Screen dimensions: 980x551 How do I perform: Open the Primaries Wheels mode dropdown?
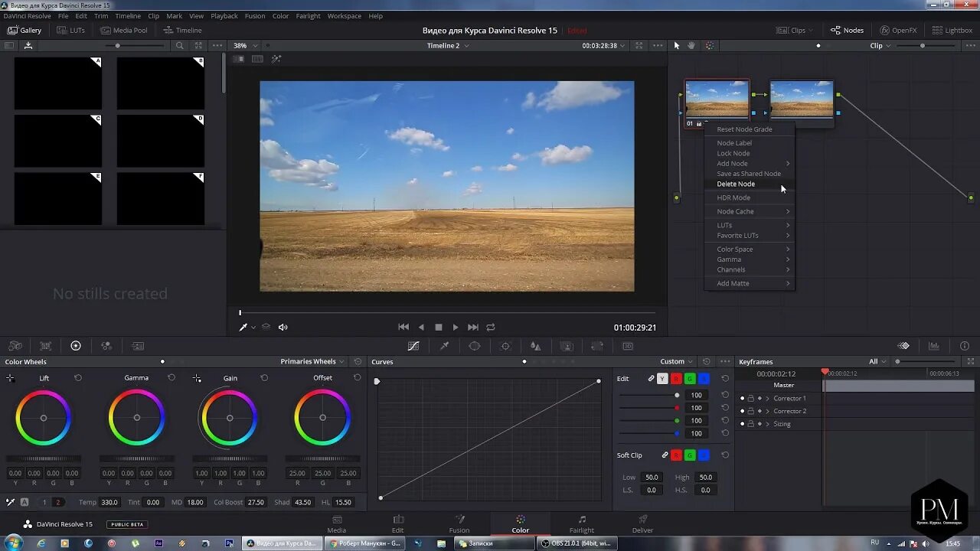click(x=312, y=362)
